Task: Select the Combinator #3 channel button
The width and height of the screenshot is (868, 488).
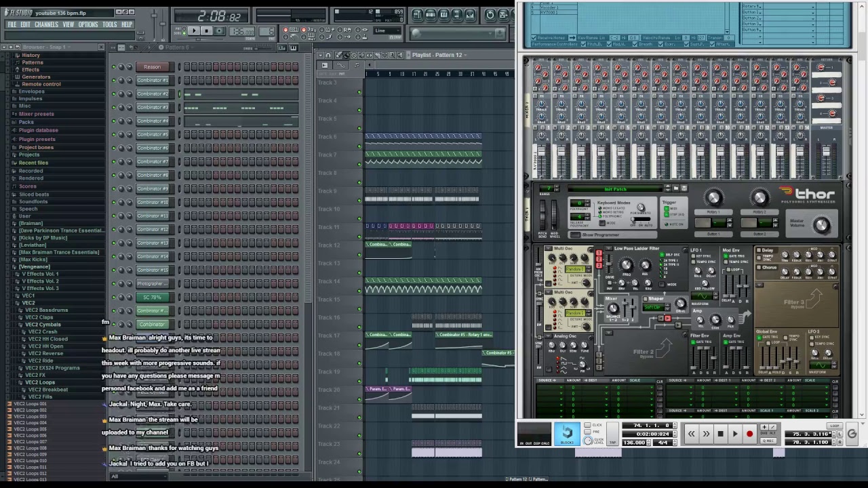Action: (152, 107)
